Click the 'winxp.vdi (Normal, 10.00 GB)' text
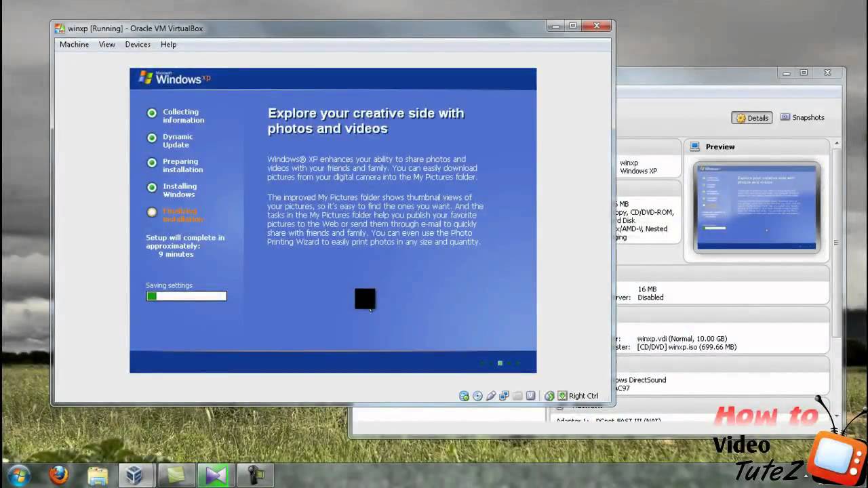This screenshot has height=488, width=868. (682, 339)
